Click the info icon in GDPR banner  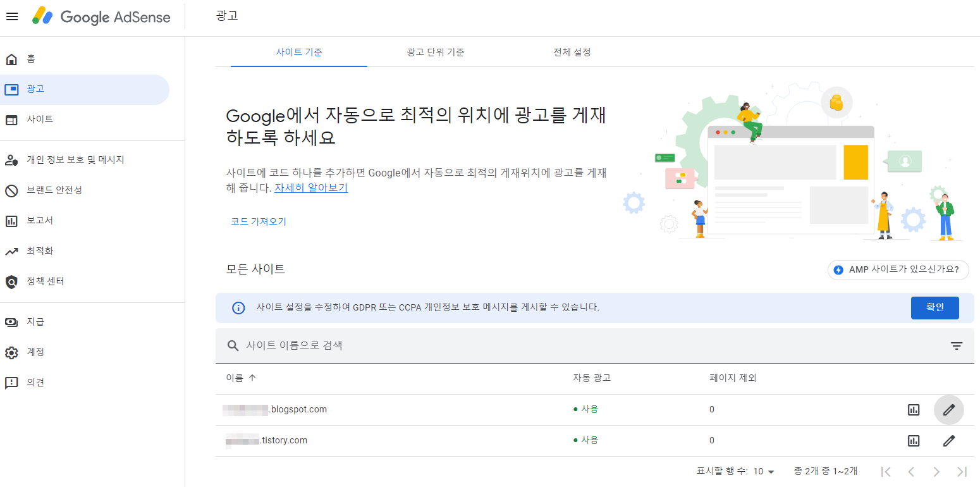pos(238,308)
